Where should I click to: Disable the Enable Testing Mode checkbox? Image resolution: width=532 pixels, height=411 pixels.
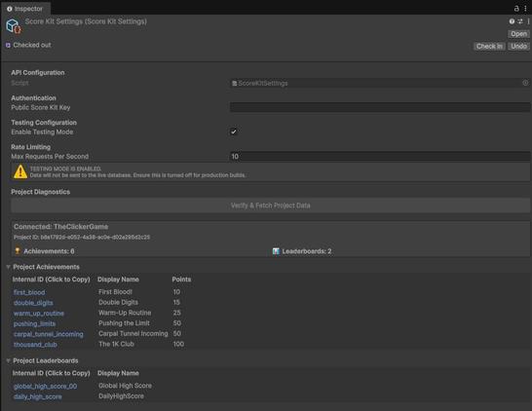point(234,131)
